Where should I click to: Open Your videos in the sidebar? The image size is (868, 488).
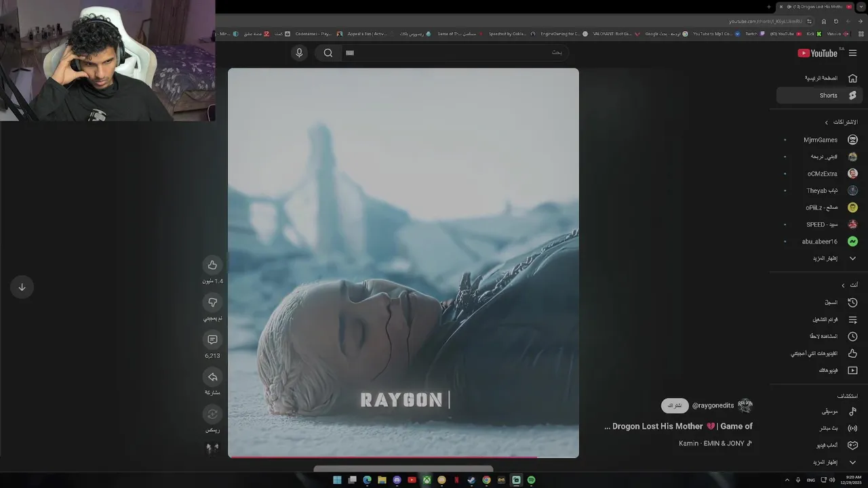[820, 370]
